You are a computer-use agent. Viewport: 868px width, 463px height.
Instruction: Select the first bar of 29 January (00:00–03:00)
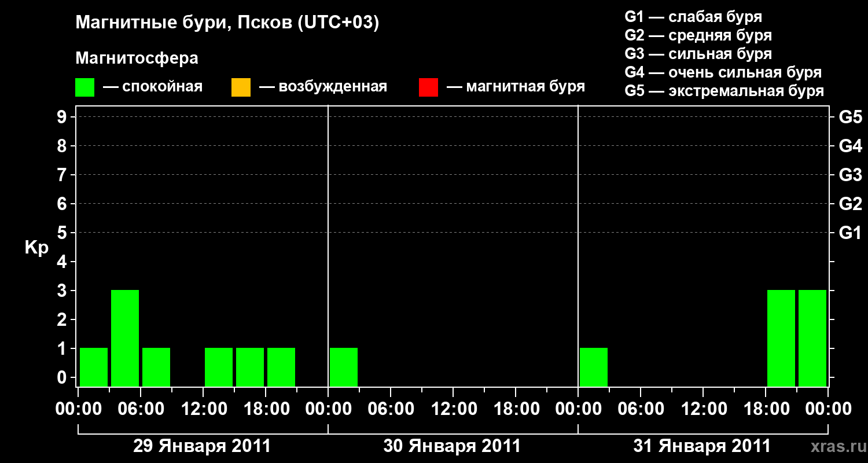point(94,367)
